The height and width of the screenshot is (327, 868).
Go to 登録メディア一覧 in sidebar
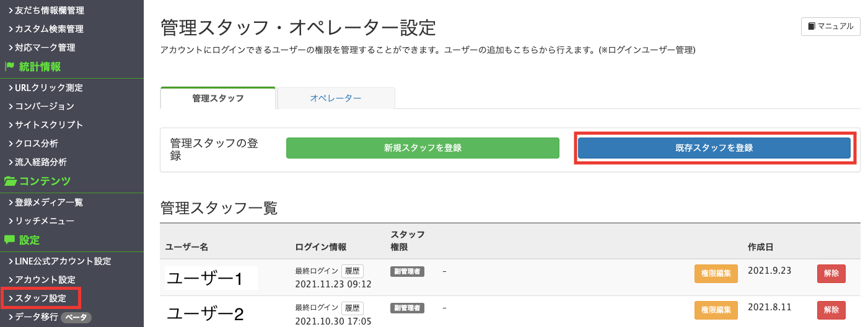pos(45,203)
